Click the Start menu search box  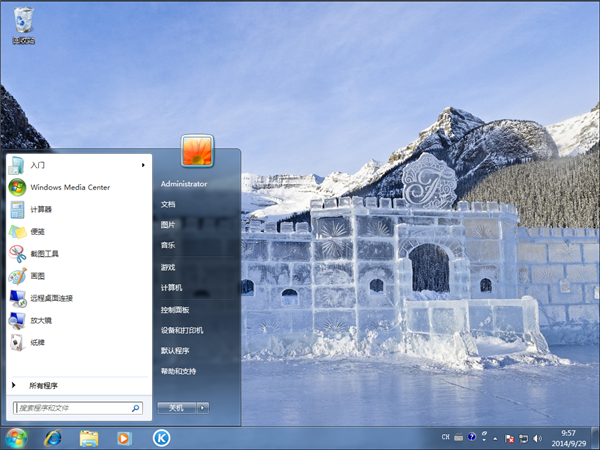point(72,408)
